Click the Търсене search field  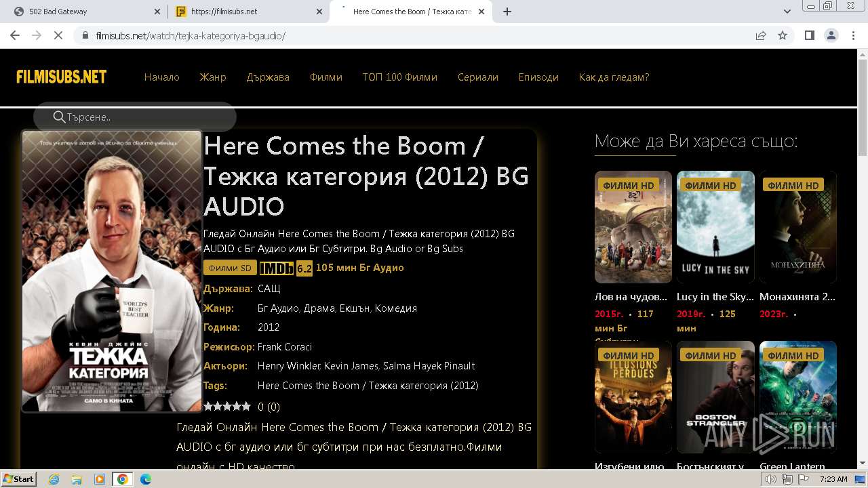coord(135,117)
